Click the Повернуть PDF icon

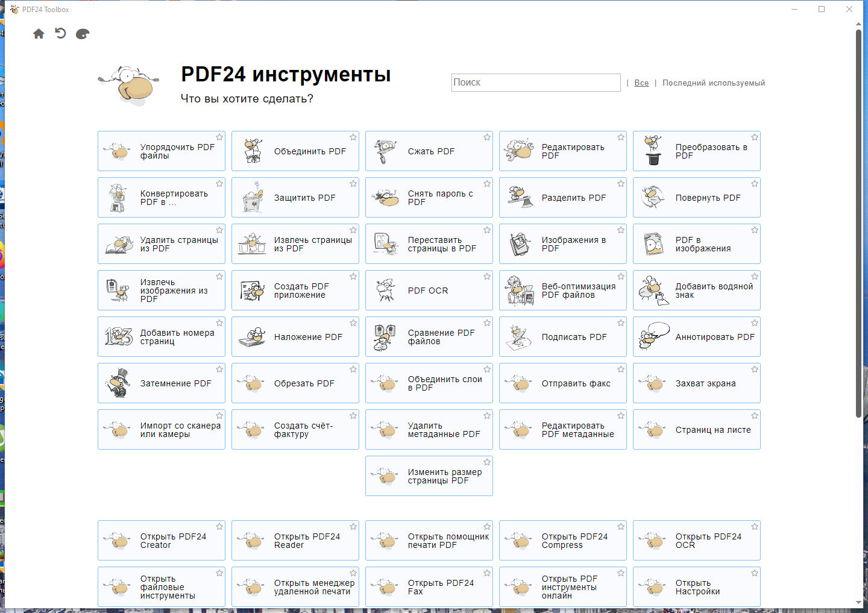[653, 197]
